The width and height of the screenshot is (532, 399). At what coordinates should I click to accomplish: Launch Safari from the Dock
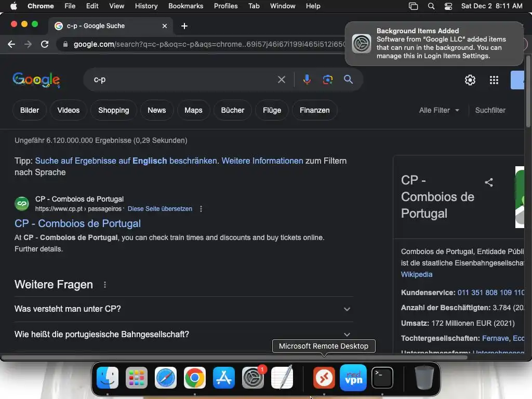(x=166, y=378)
